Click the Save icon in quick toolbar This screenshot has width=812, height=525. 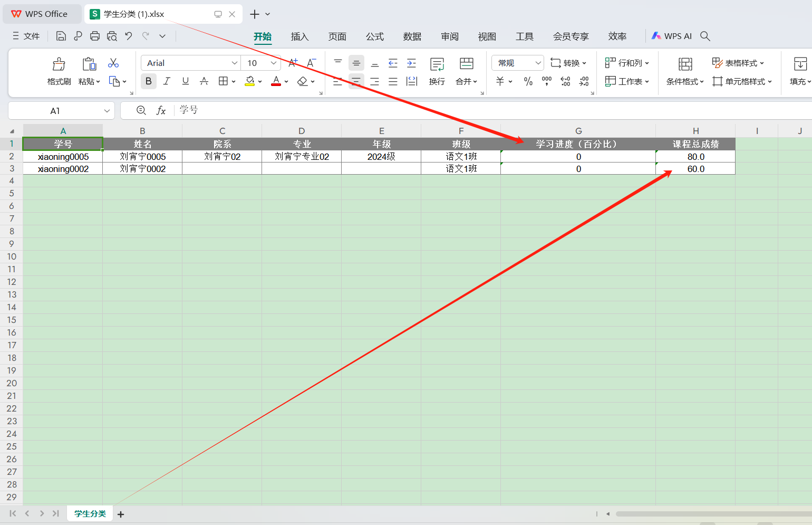pos(61,36)
